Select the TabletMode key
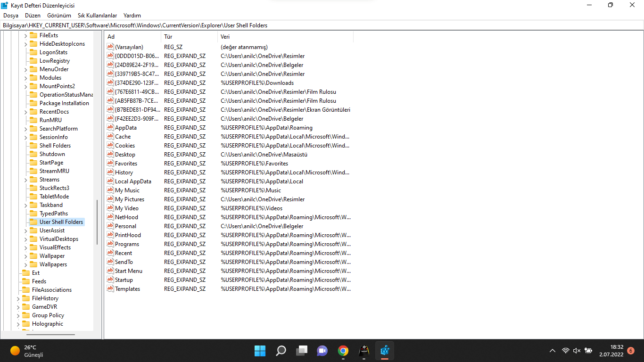The width and height of the screenshot is (644, 362). (x=54, y=197)
